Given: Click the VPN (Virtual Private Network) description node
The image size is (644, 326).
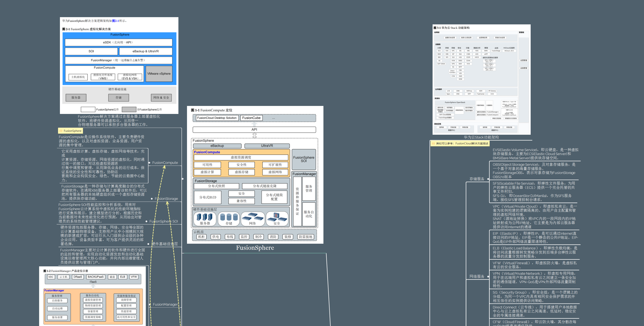Looking at the screenshot, I should pyautogui.click(x=534, y=280).
